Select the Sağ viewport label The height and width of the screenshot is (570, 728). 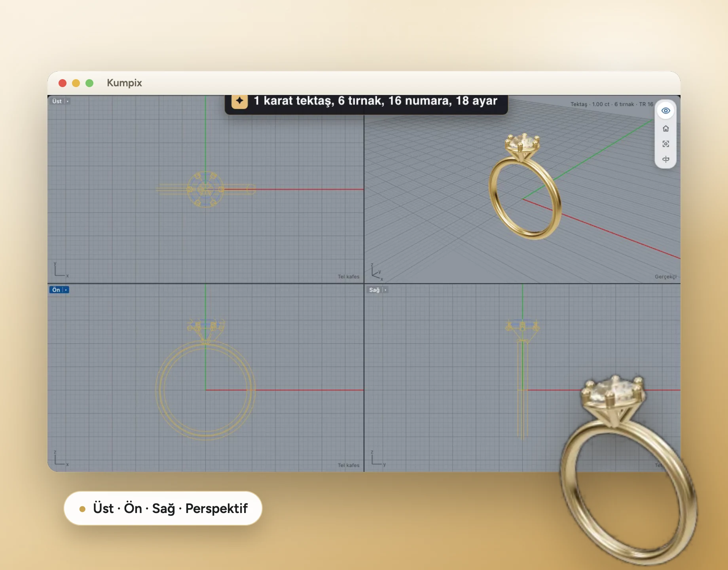[x=374, y=290]
